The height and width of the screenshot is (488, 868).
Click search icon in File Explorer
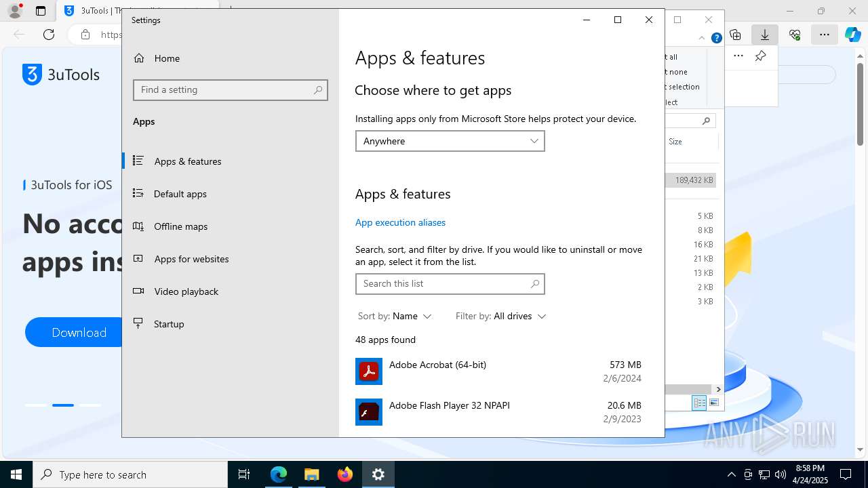click(706, 121)
